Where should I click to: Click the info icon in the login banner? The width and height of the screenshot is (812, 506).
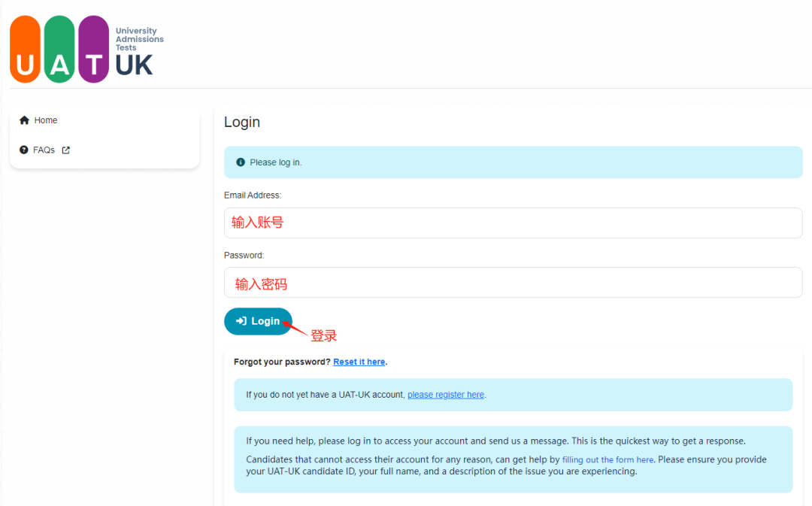pyautogui.click(x=241, y=162)
